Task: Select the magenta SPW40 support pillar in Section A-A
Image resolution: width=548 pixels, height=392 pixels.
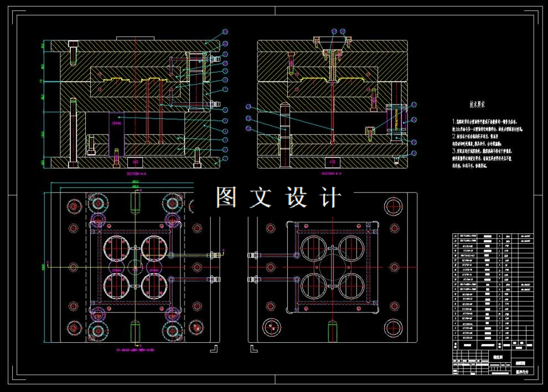Action: [116, 134]
